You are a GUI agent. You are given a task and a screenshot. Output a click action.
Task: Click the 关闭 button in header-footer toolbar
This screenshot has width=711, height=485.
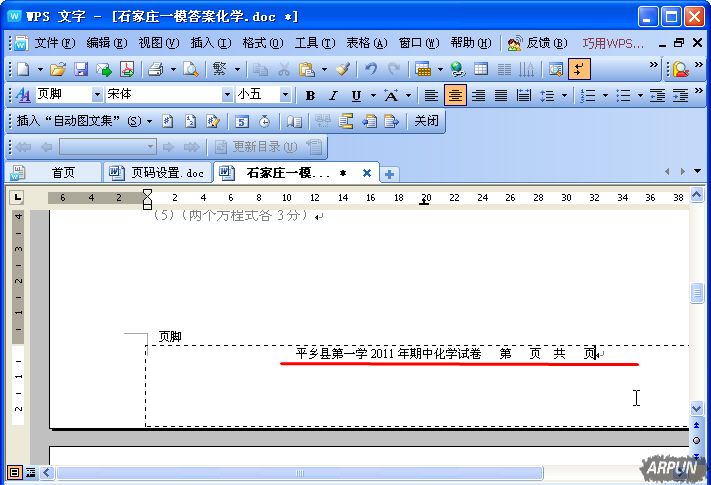(x=426, y=121)
